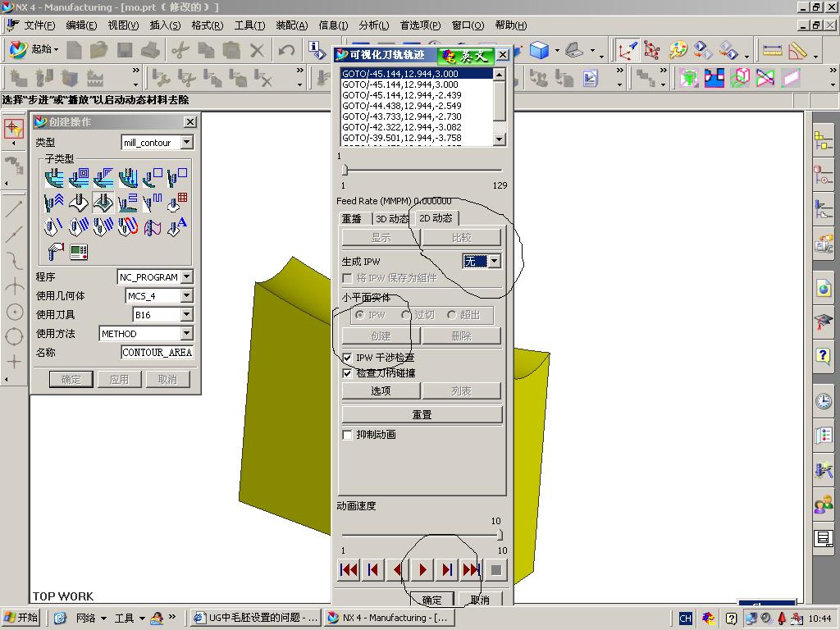Click the Cut scissors icon
The height and width of the screenshot is (630, 840).
[x=180, y=50]
